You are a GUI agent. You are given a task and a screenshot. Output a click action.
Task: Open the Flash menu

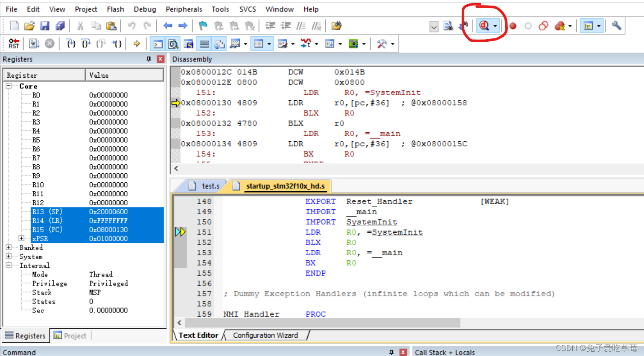[x=115, y=9]
